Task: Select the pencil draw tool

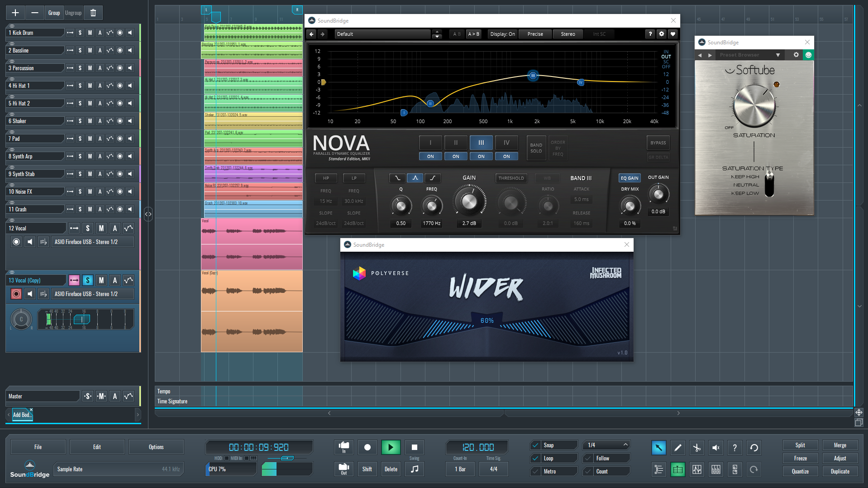Action: point(677,448)
